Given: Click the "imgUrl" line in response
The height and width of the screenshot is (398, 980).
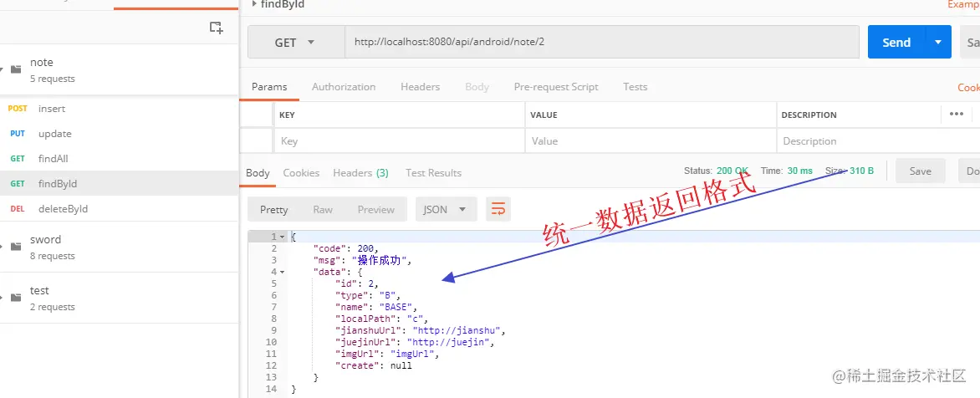Looking at the screenshot, I should click(x=387, y=355).
